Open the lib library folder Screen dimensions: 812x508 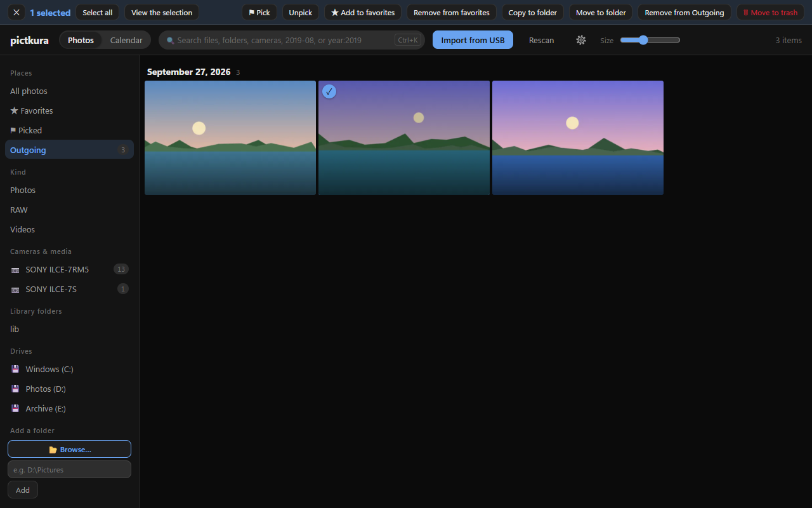point(69,330)
